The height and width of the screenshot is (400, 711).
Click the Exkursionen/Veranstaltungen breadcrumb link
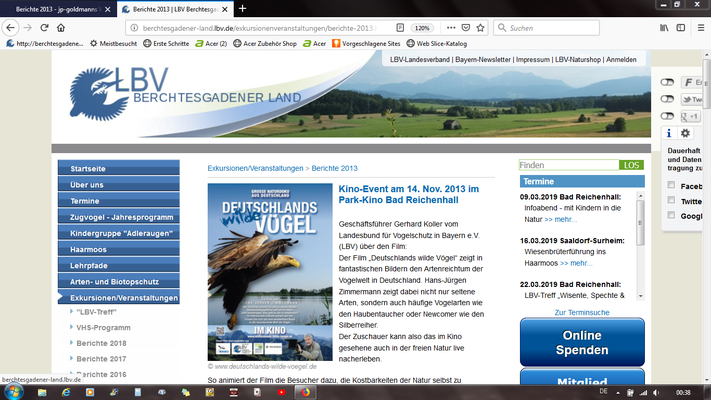coord(255,168)
